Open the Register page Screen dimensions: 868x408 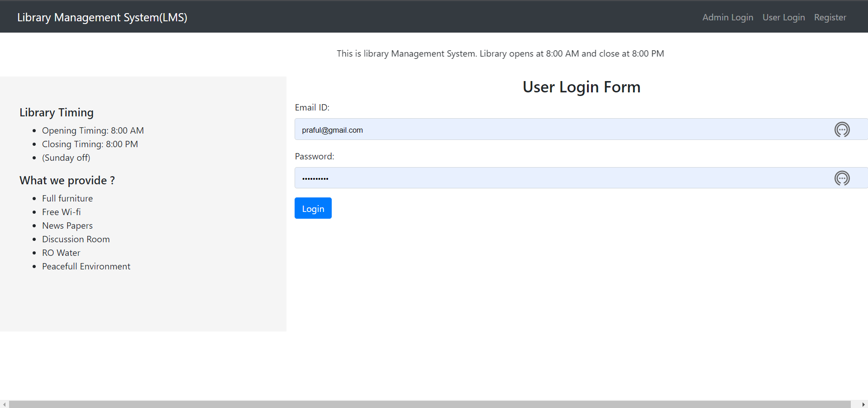pyautogui.click(x=830, y=17)
